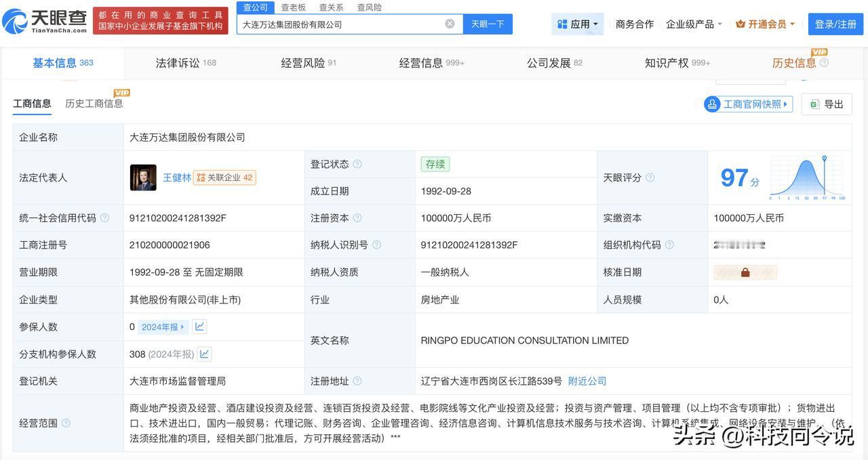Click help icon beside 历史信息 tab
The height and width of the screenshot is (460, 868).
pos(824,63)
